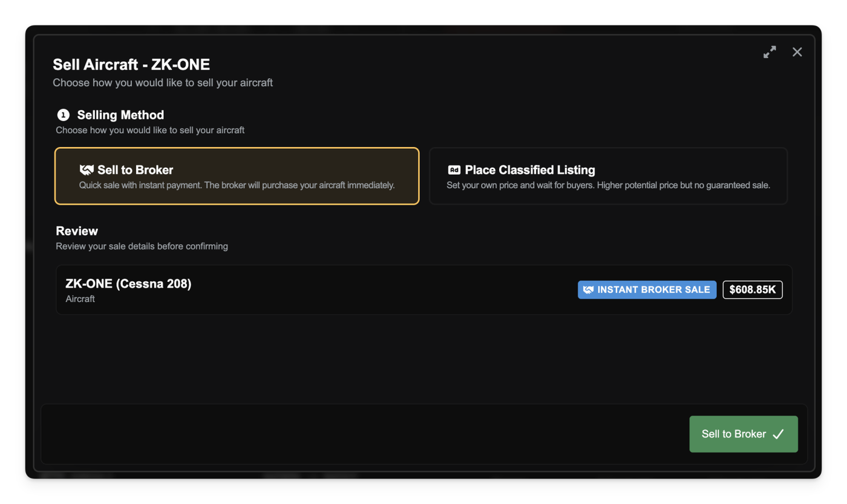Close the Sell Aircraft dialog
Viewport: 847px width, 504px height.
(797, 52)
